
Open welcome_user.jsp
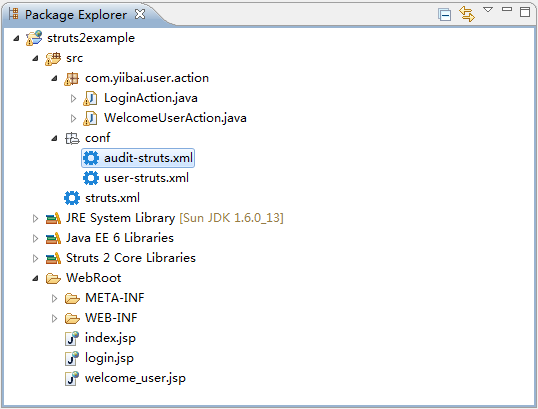point(135,378)
